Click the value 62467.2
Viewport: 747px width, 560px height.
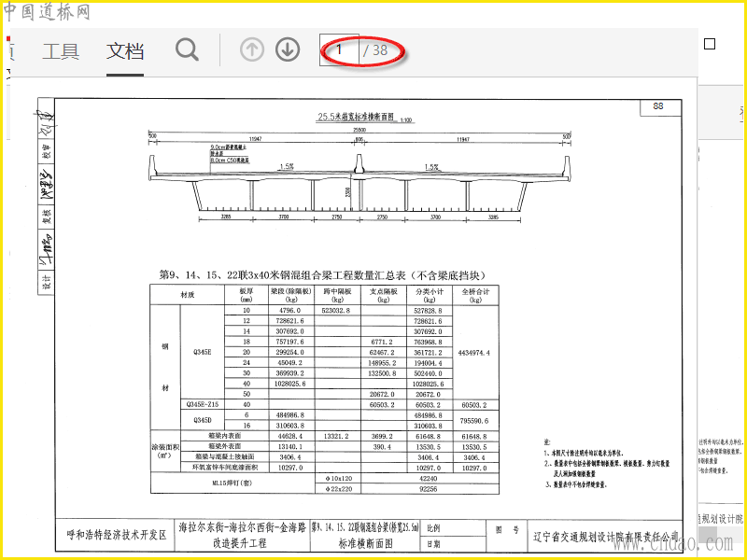pyautogui.click(x=382, y=353)
